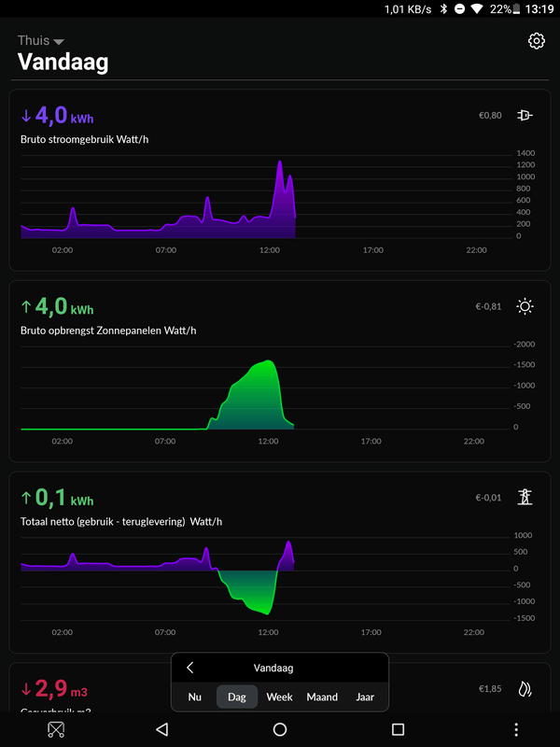Tap the bottom-left app icon in navigation bar

[x=56, y=729]
